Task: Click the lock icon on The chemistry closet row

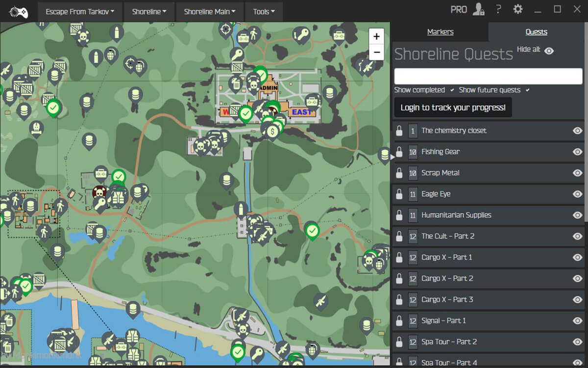Action: [399, 131]
